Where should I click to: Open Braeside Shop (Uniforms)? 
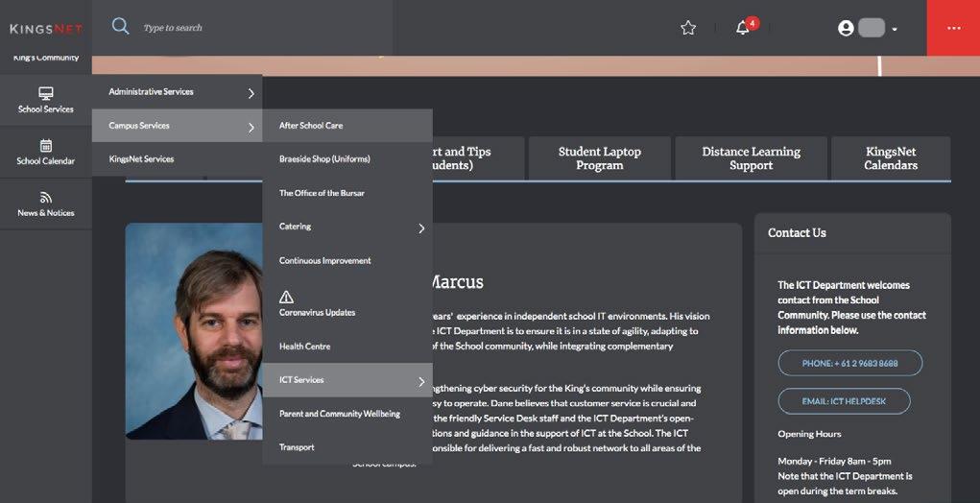click(x=347, y=159)
